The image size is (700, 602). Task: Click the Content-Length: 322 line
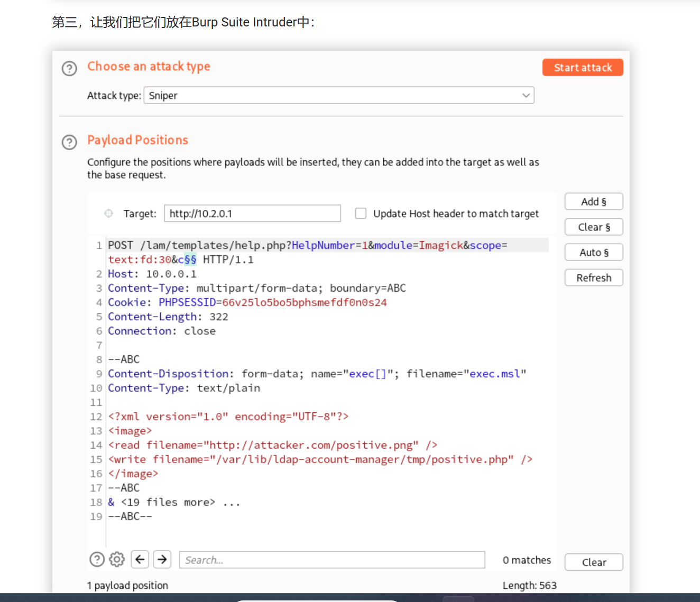click(x=168, y=317)
